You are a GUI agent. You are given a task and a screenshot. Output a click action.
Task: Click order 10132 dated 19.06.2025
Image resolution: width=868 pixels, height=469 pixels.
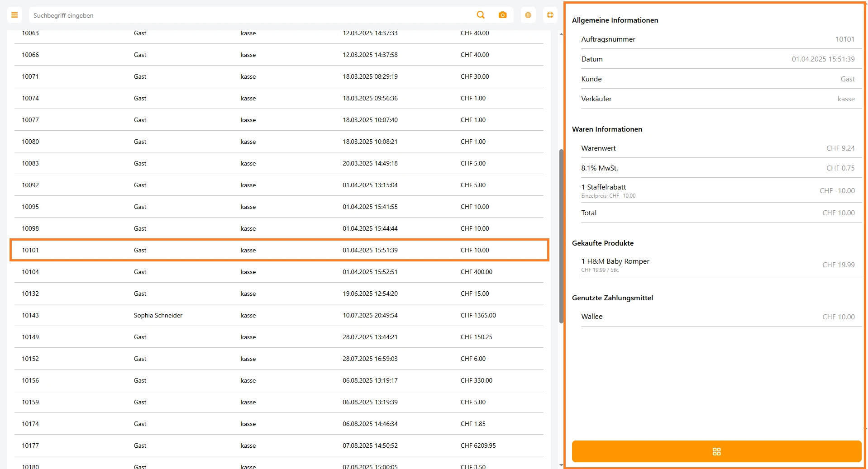point(279,294)
